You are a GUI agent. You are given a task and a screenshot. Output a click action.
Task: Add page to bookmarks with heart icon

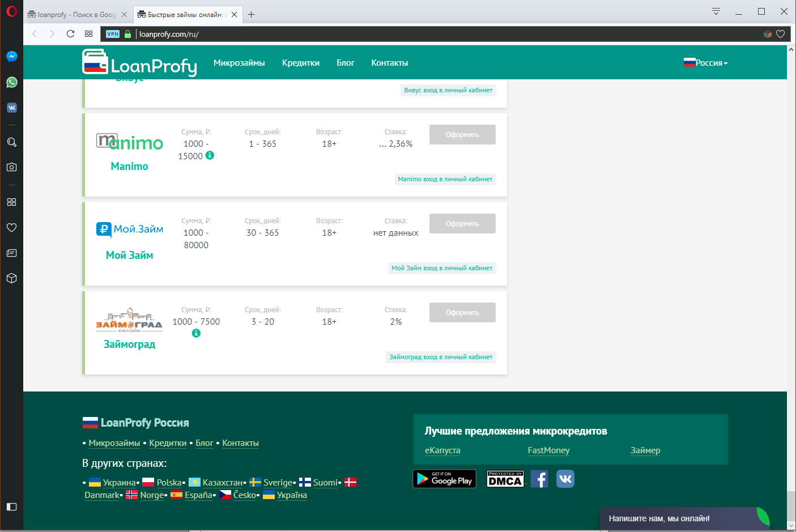pos(780,34)
